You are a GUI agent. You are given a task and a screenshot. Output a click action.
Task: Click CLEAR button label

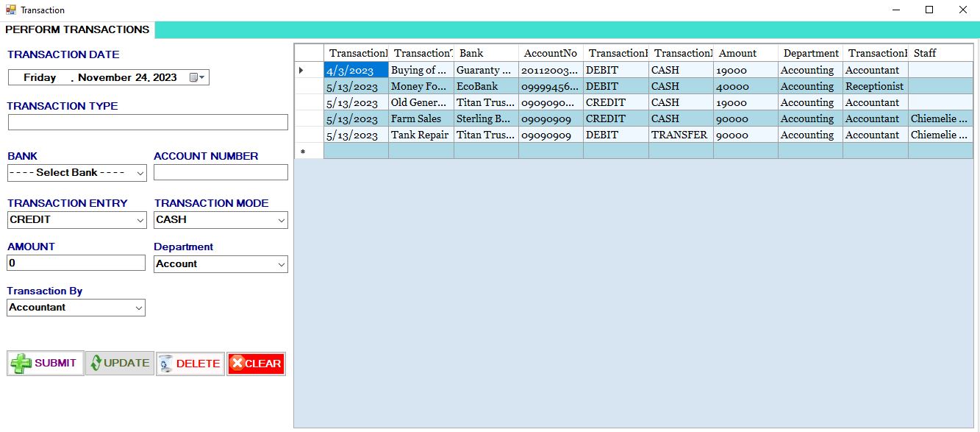click(x=263, y=364)
